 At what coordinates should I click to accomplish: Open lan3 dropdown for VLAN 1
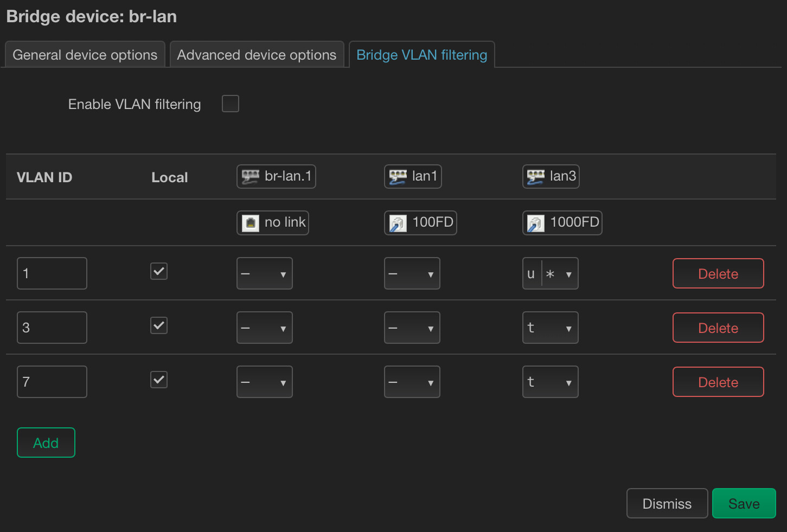tap(550, 274)
